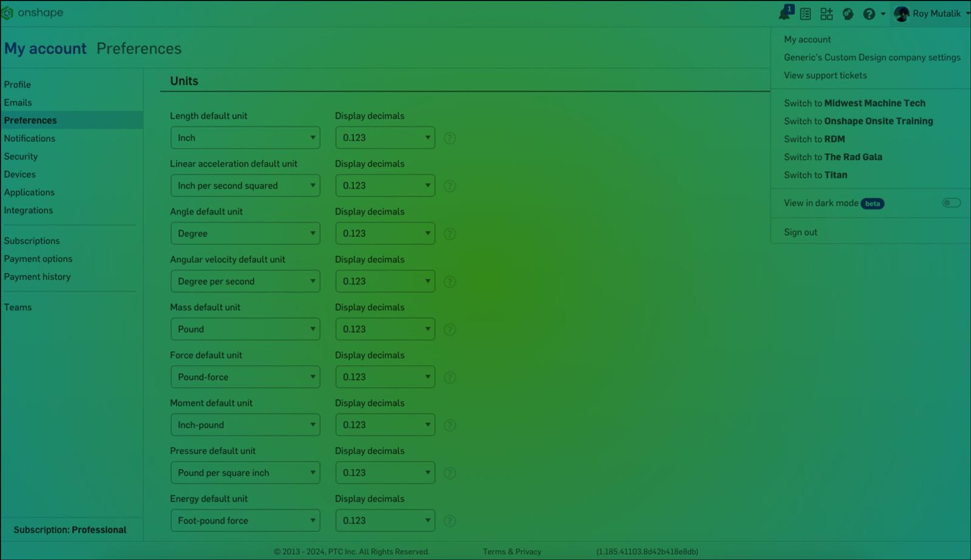The width and height of the screenshot is (971, 560).
Task: Open the notifications bell icon
Action: (785, 13)
